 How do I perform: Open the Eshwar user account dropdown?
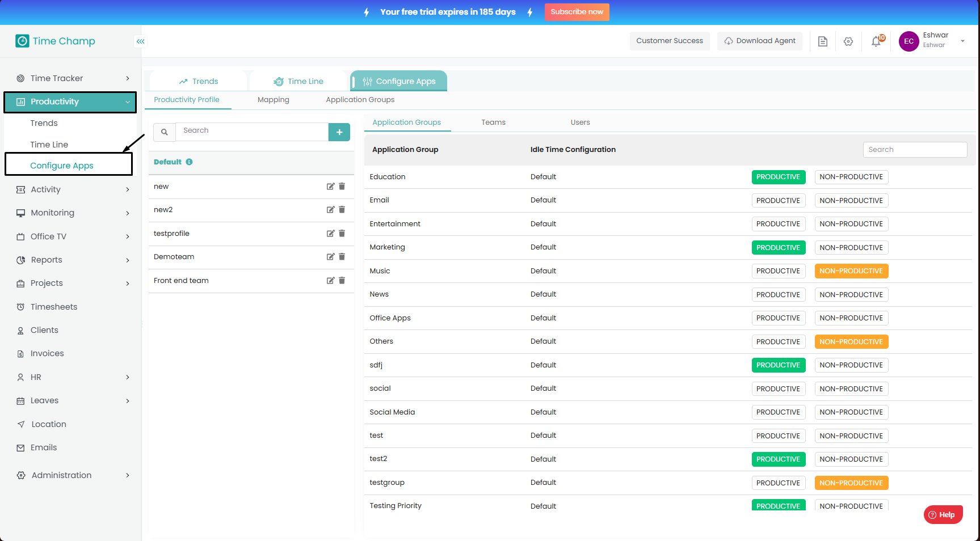(x=962, y=41)
